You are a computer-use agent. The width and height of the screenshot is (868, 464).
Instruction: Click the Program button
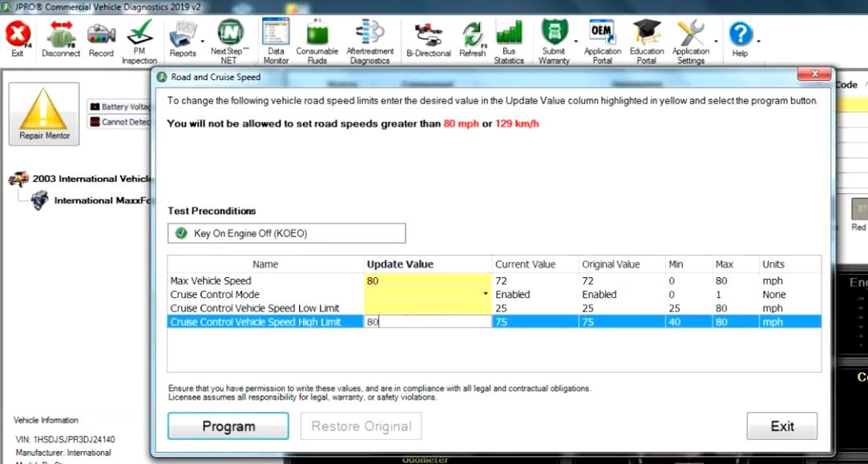pyautogui.click(x=228, y=426)
